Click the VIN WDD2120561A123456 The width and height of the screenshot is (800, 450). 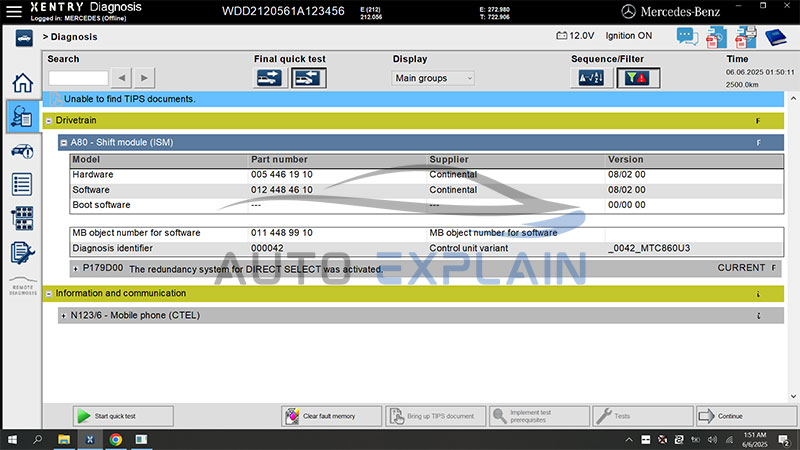click(283, 11)
